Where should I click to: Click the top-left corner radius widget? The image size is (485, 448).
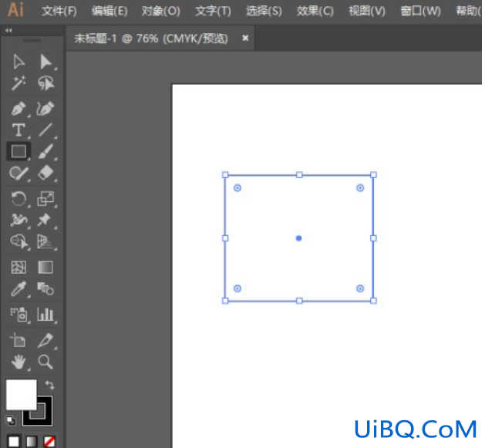point(237,188)
